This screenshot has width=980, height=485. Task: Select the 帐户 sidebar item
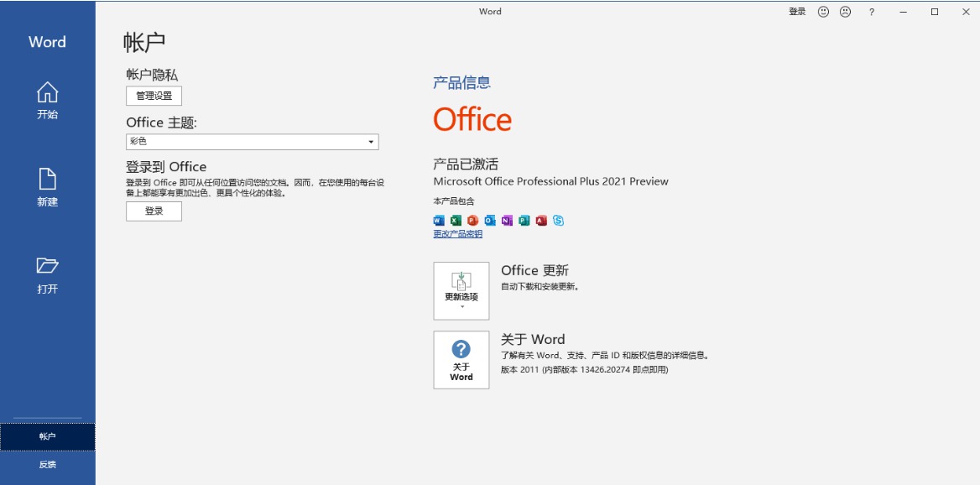[48, 436]
